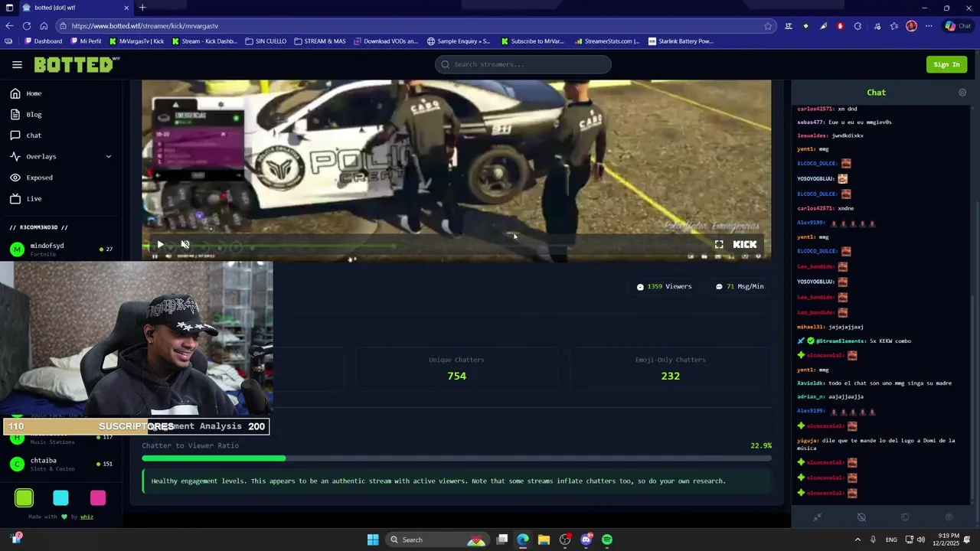
Task: Go back in the browser
Action: click(x=8, y=26)
